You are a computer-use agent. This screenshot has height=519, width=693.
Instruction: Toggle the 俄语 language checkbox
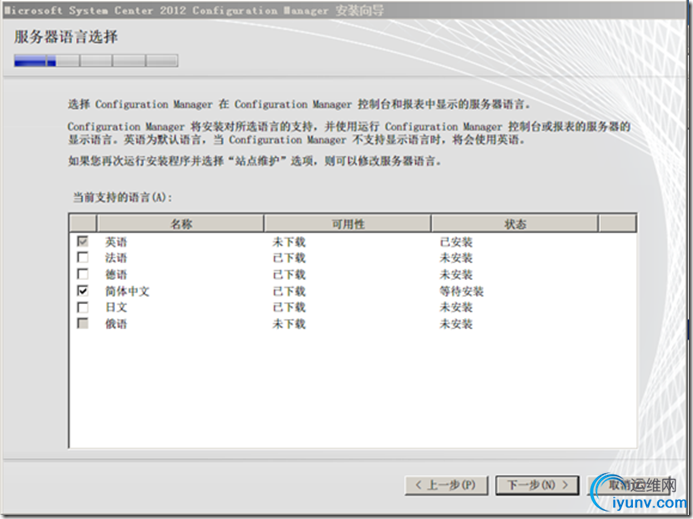tap(83, 323)
